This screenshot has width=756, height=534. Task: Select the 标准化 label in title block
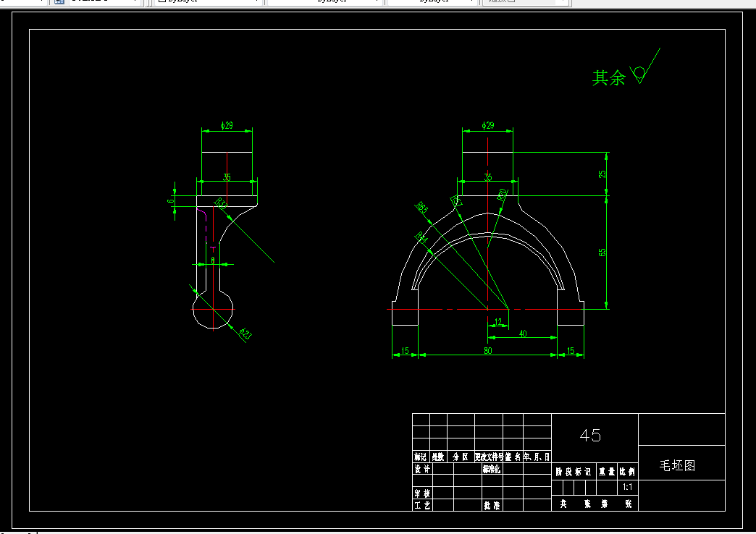tap(491, 469)
